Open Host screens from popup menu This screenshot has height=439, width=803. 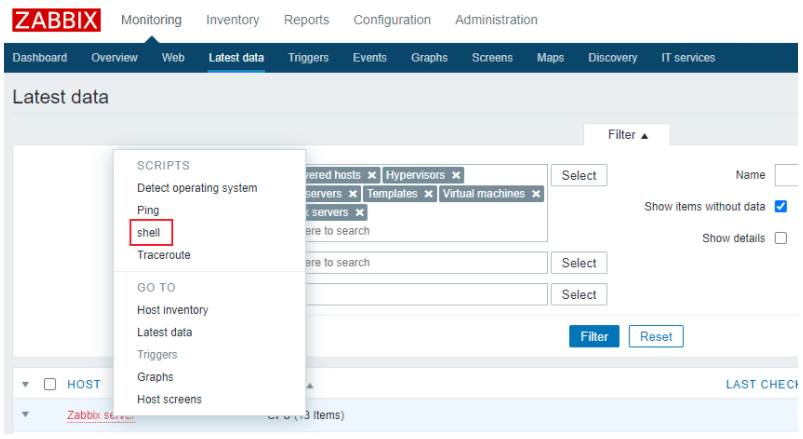[170, 400]
